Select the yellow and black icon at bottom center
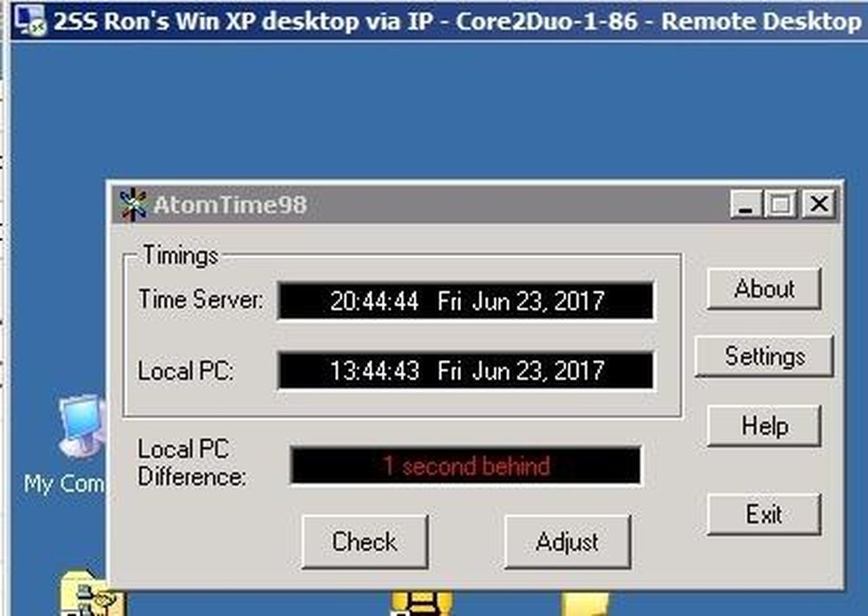The height and width of the screenshot is (616, 868). tap(421, 603)
